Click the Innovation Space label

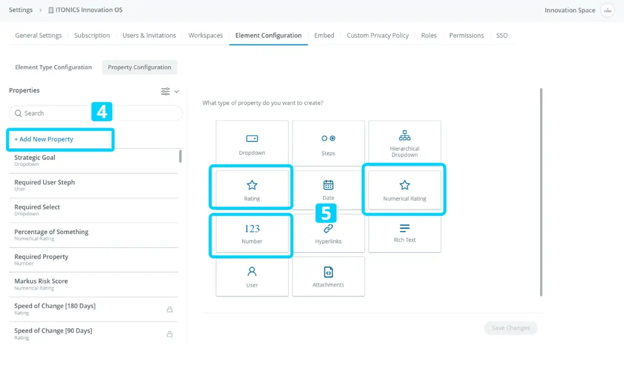tap(569, 10)
